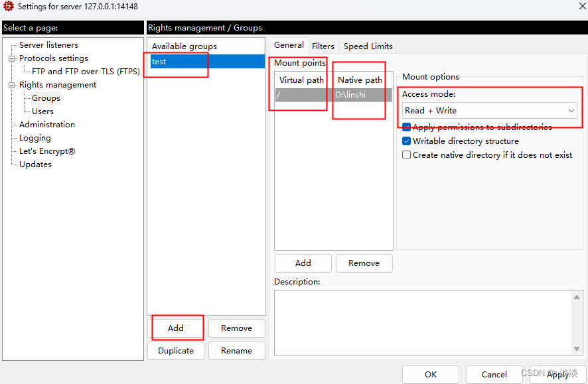Confirm settings with the OK button

click(430, 374)
